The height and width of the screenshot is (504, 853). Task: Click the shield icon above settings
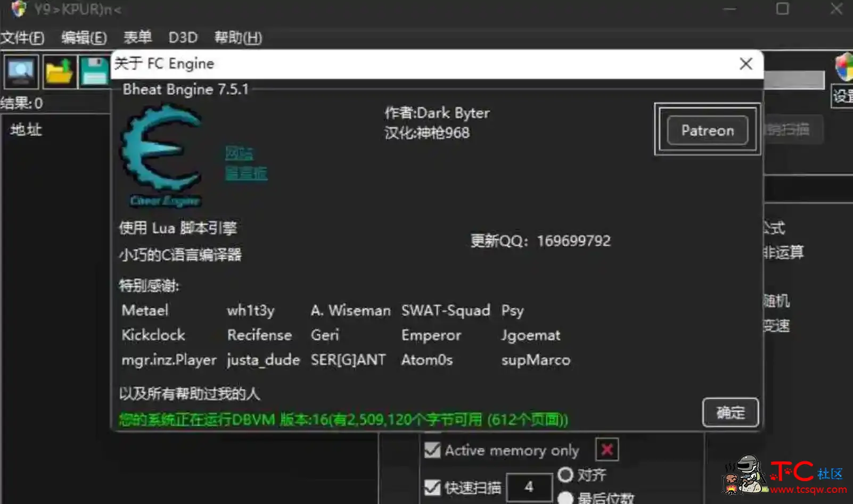(x=844, y=67)
